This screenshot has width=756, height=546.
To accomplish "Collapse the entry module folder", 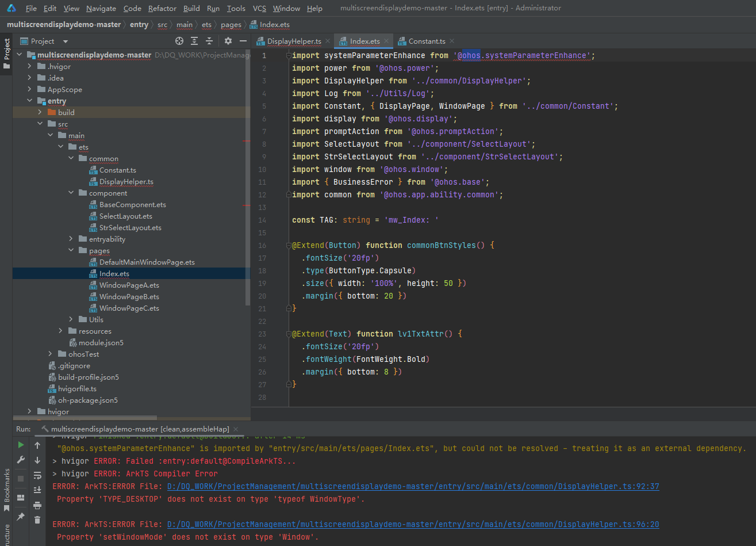I will 29,101.
